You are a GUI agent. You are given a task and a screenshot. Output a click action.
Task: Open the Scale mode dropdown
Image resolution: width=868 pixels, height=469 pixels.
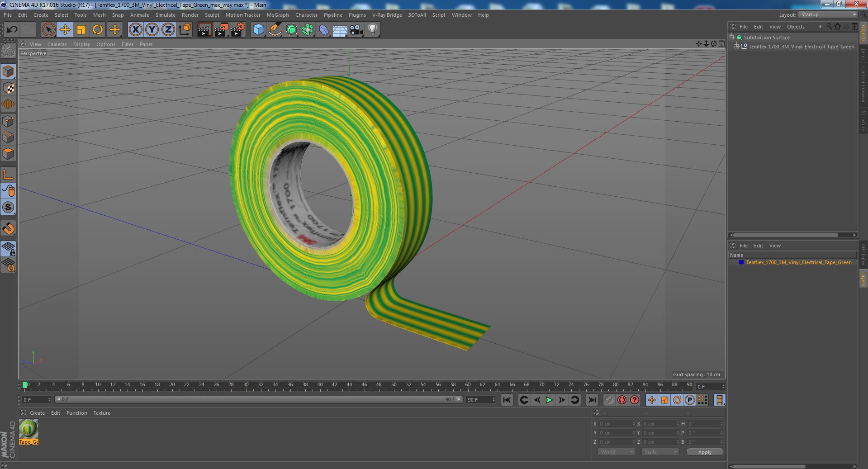pos(660,452)
